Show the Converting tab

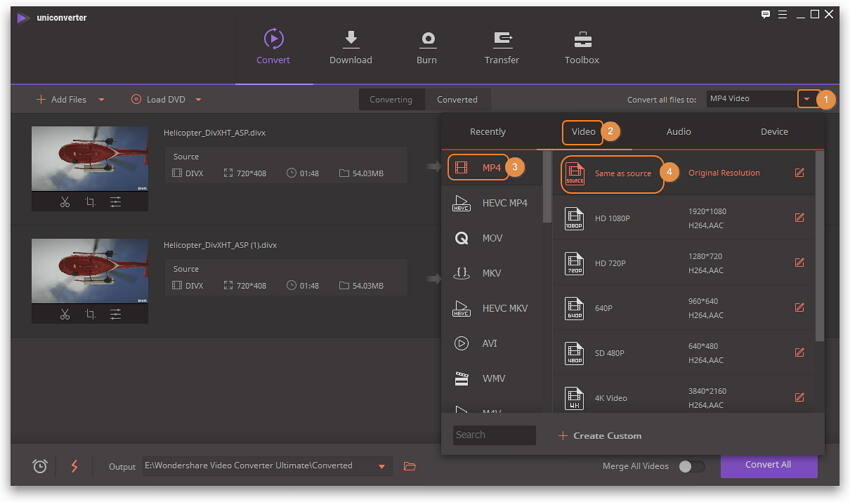391,100
